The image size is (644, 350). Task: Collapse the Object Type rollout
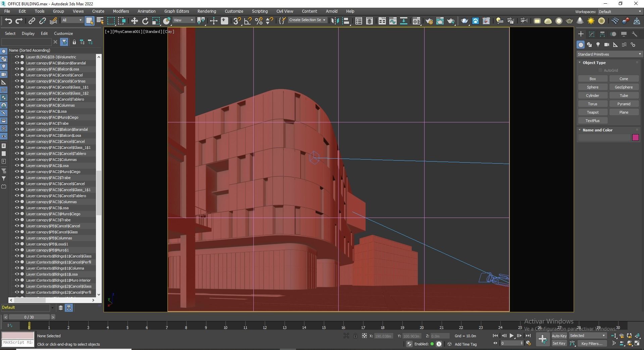coord(580,63)
